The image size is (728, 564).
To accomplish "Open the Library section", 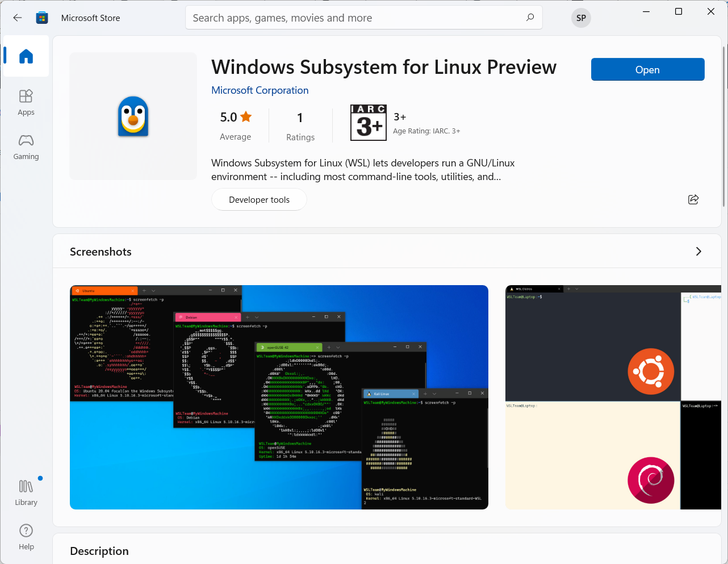I will (26, 492).
